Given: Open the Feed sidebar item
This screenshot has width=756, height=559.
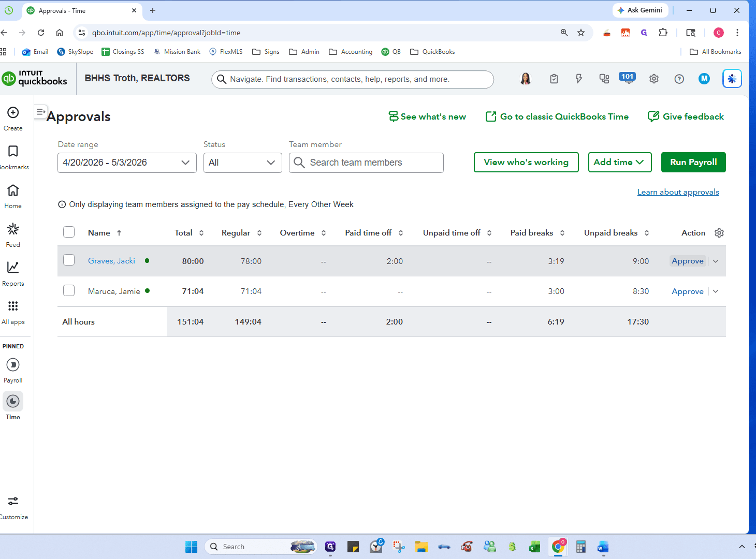Looking at the screenshot, I should click(13, 235).
